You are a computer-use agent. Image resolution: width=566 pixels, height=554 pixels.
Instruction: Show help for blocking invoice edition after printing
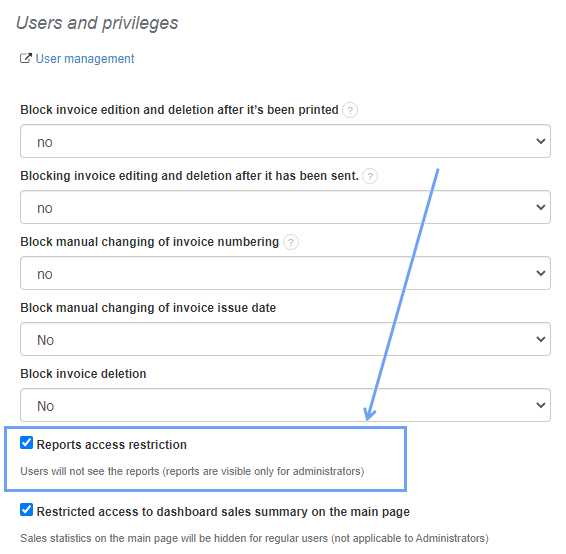(x=350, y=110)
